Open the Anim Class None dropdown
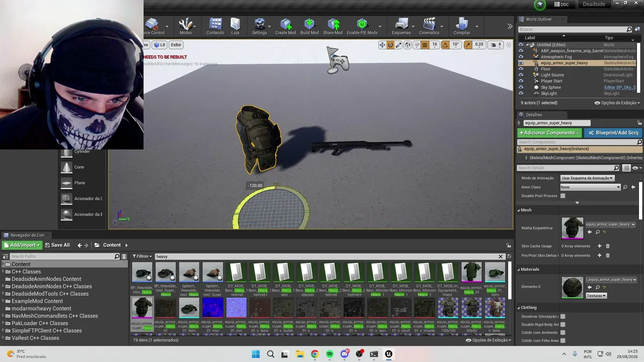644x362 pixels. [591, 187]
